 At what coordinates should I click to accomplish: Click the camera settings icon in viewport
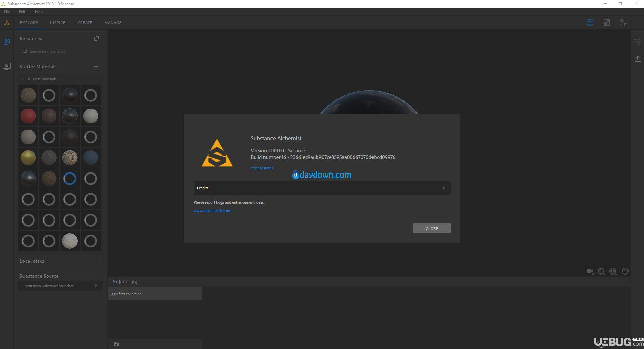[590, 271]
